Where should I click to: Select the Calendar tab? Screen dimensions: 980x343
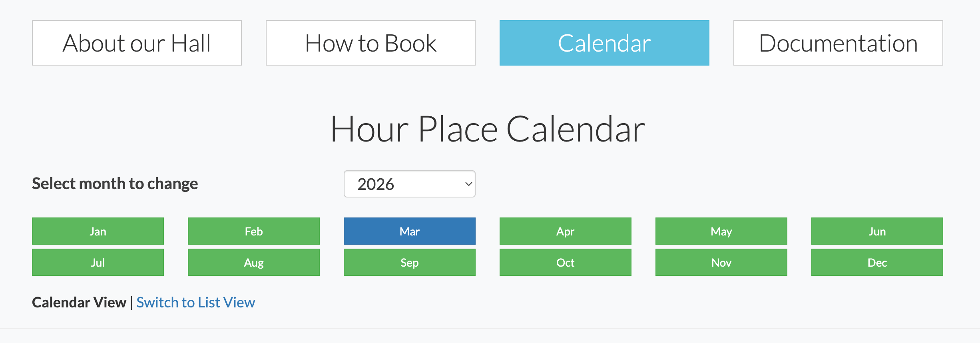tap(604, 43)
